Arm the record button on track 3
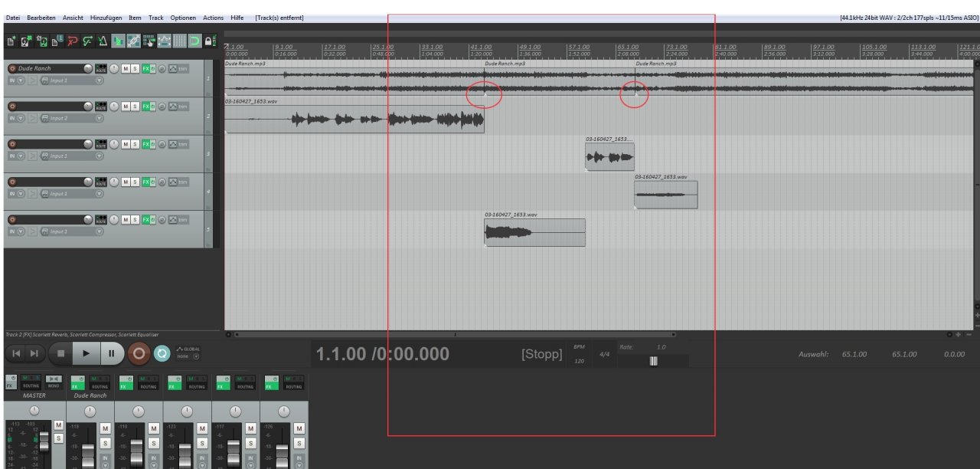Screen dimensions: 980x469 pyautogui.click(x=12, y=144)
